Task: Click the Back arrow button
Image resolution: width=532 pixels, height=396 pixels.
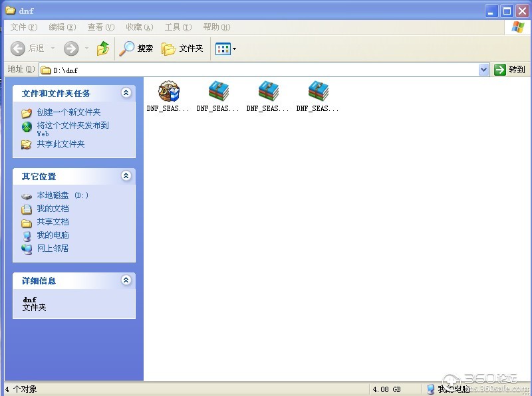Action: point(18,49)
